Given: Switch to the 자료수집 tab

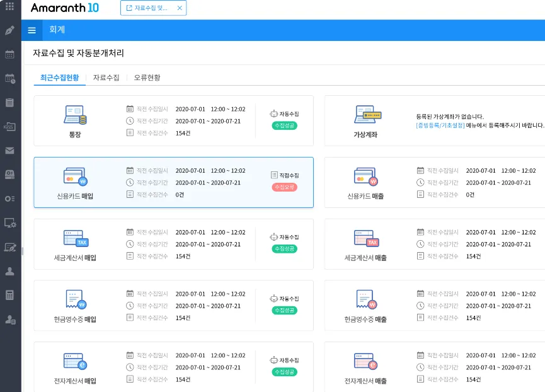Looking at the screenshot, I should pos(106,78).
